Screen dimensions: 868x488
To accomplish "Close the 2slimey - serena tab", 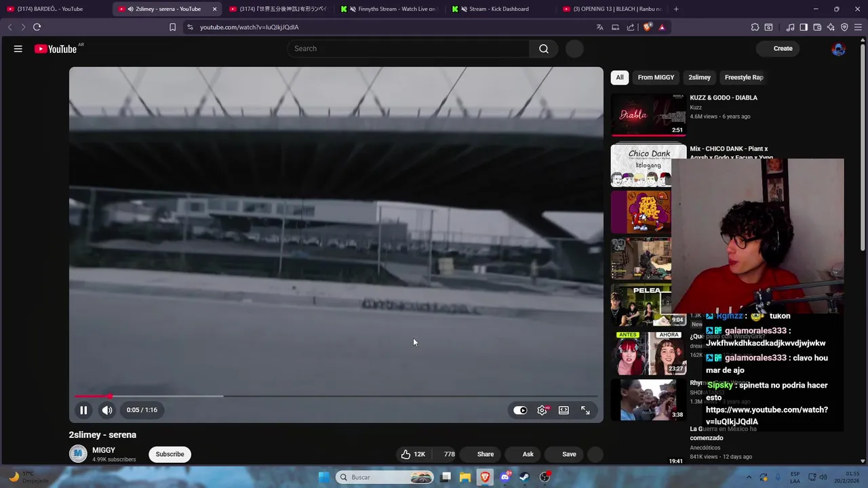I will 215,9.
